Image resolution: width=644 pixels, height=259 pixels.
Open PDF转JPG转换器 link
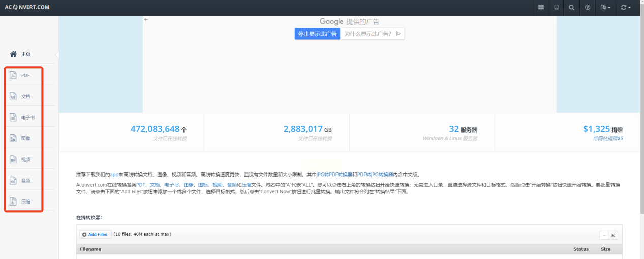(375, 174)
